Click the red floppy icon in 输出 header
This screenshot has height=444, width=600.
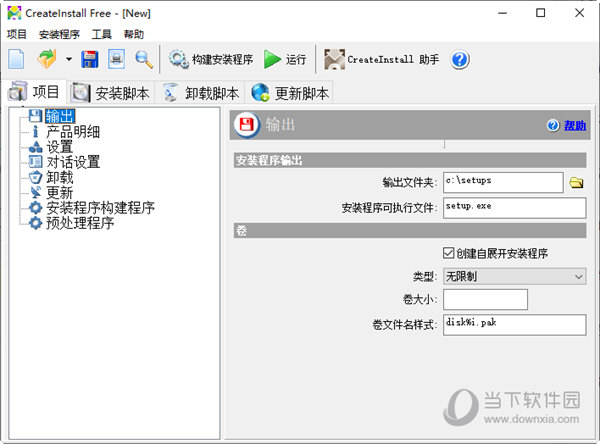coord(247,125)
